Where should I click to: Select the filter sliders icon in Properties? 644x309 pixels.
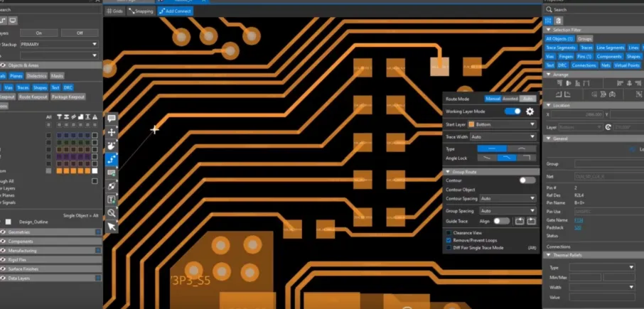[548, 21]
